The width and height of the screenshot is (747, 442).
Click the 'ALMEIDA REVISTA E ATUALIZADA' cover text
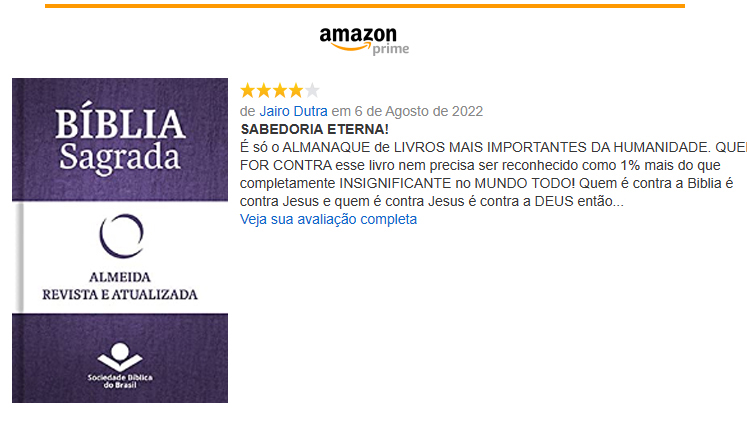point(120,286)
